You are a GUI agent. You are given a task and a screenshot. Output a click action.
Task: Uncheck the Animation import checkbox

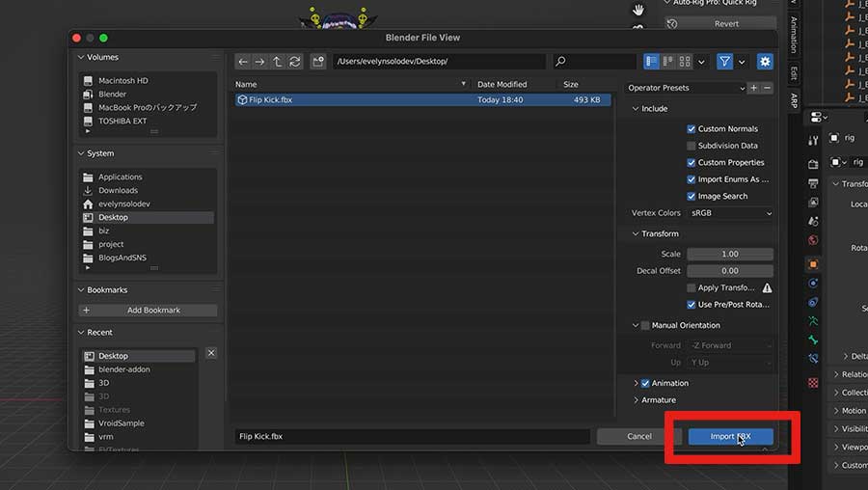645,383
